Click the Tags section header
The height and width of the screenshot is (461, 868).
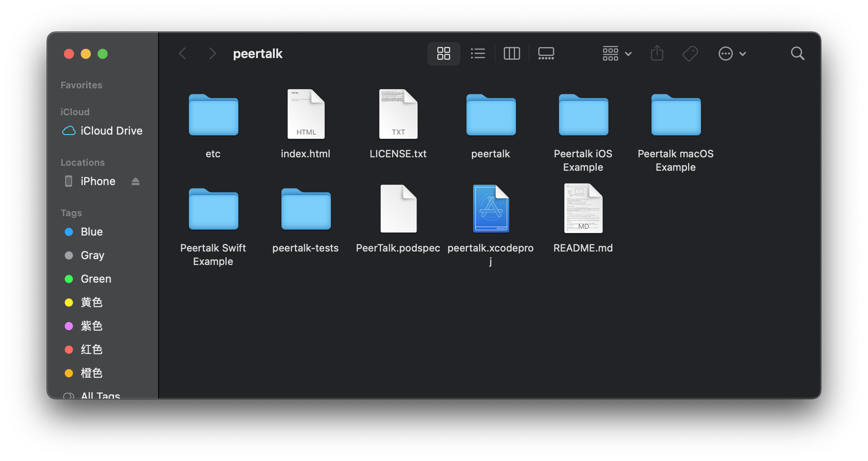pyautogui.click(x=71, y=213)
